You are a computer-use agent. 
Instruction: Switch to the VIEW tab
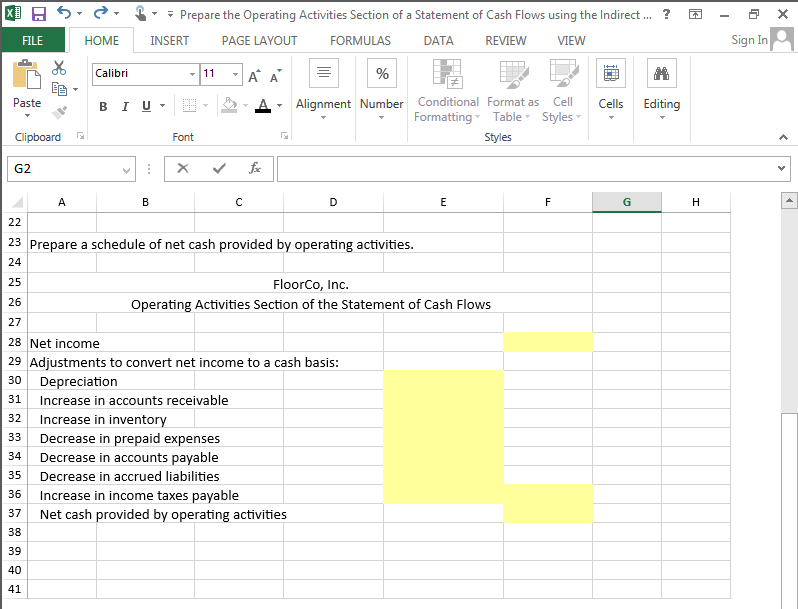point(571,41)
